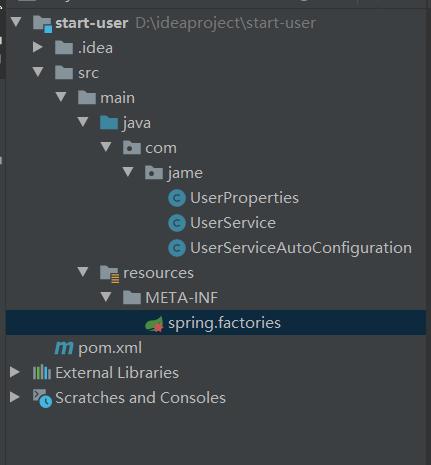Click the Scratches and Consoles icon
Viewport: 431px width, 465px height.
[x=42, y=398]
